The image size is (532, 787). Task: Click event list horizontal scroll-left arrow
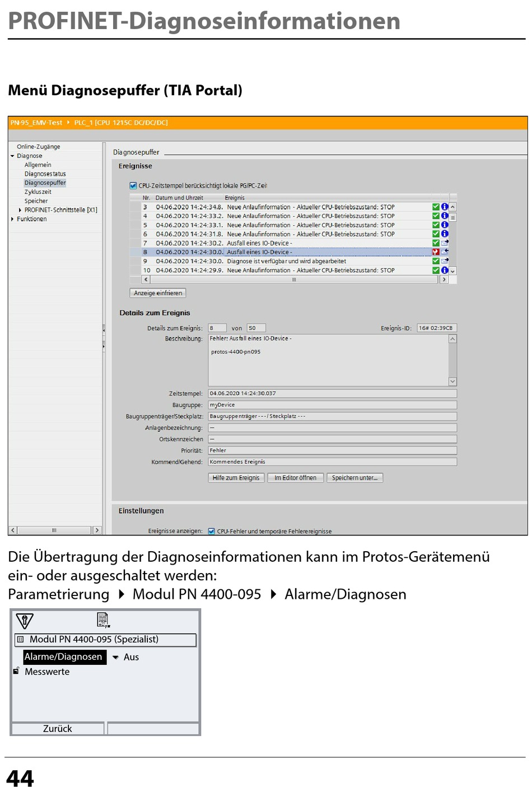147,279
